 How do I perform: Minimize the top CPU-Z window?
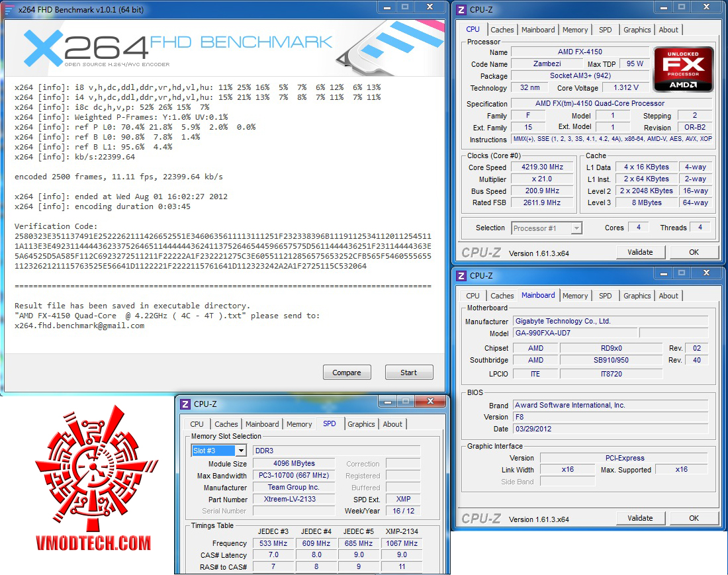coord(664,7)
